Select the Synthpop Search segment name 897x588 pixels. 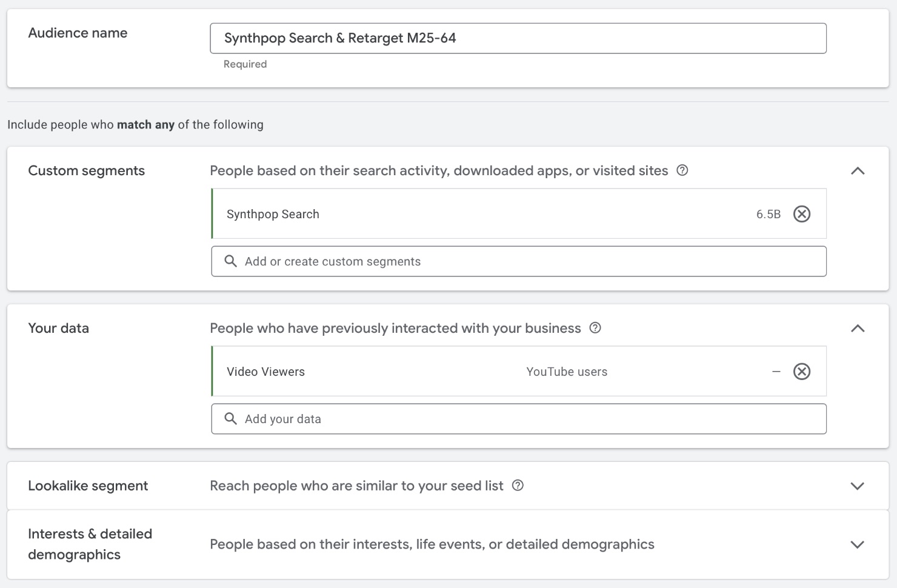[273, 214]
